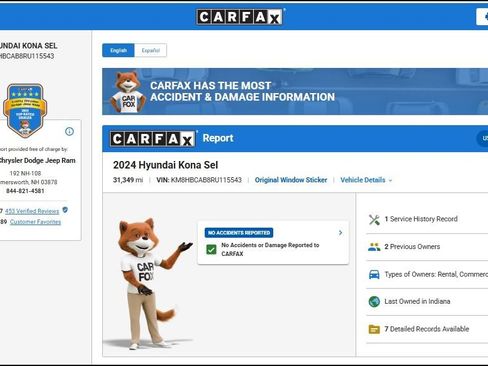Switch report language to Español

pyautogui.click(x=150, y=50)
